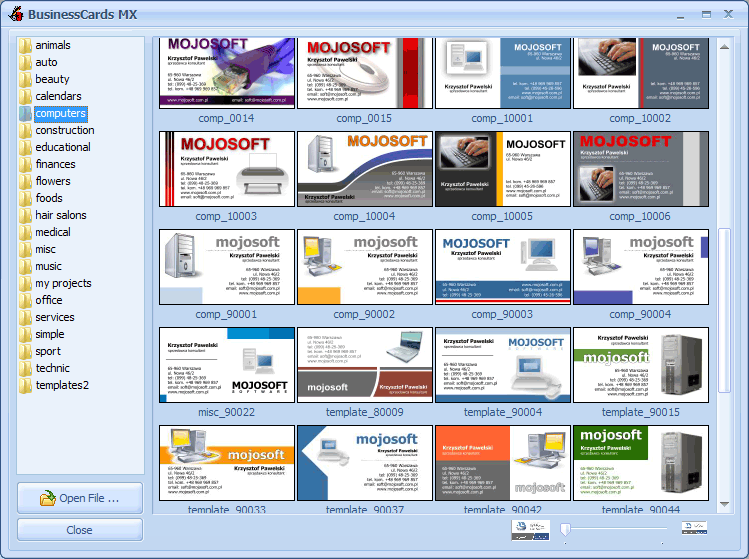Viewport: 749px width, 559px height.
Task: Click the animals folder icon
Action: [x=25, y=45]
